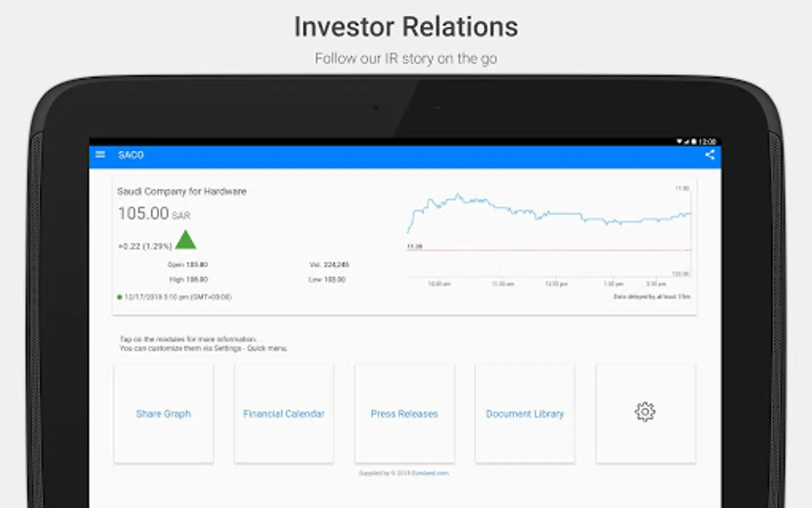812x508 pixels.
Task: Tap the 12/17/2018 quote timestamp
Action: pyautogui.click(x=178, y=297)
